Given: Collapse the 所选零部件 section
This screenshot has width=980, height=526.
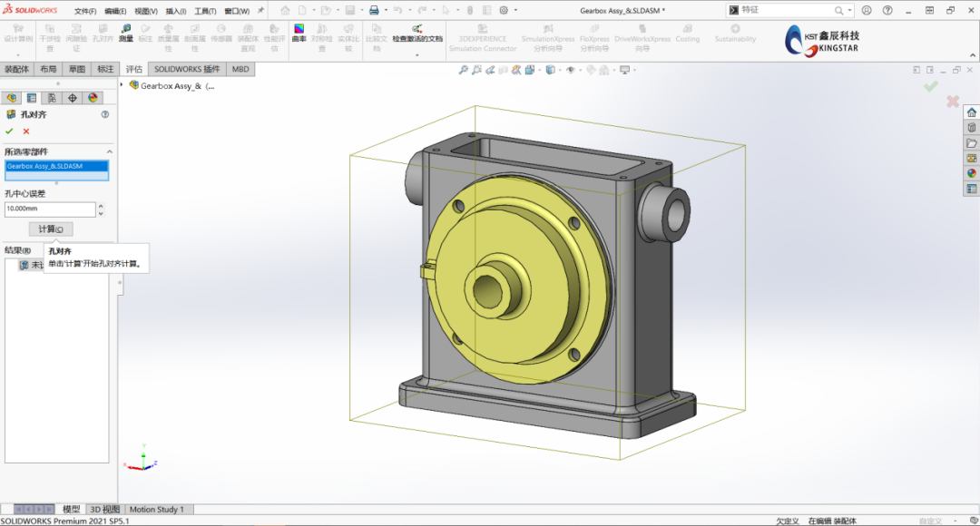Looking at the screenshot, I should [111, 151].
